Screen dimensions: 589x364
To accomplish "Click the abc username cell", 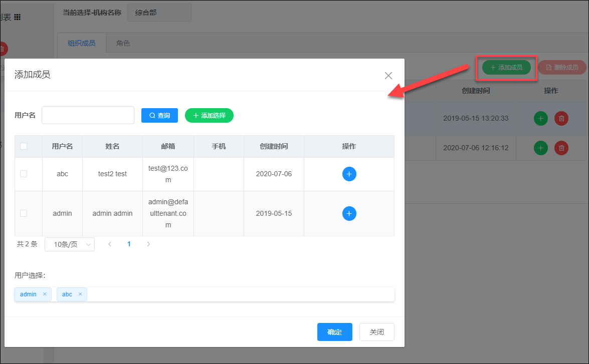I will (62, 174).
